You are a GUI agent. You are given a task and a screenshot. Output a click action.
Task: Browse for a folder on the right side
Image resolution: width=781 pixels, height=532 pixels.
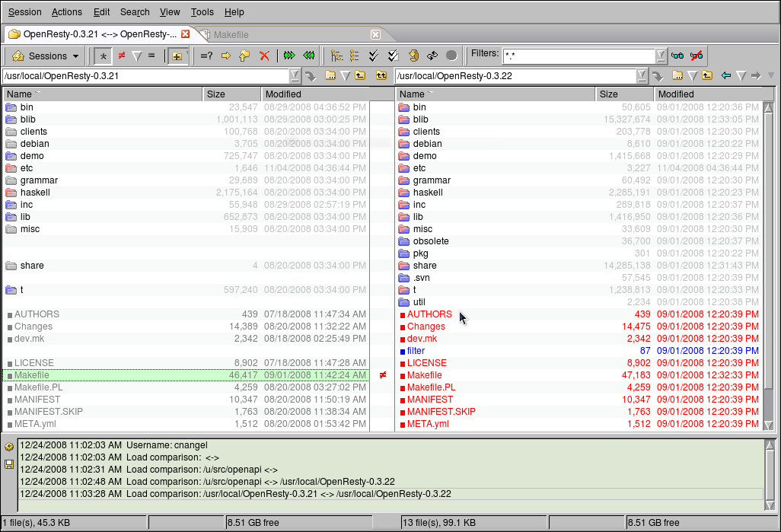pyautogui.click(x=677, y=75)
